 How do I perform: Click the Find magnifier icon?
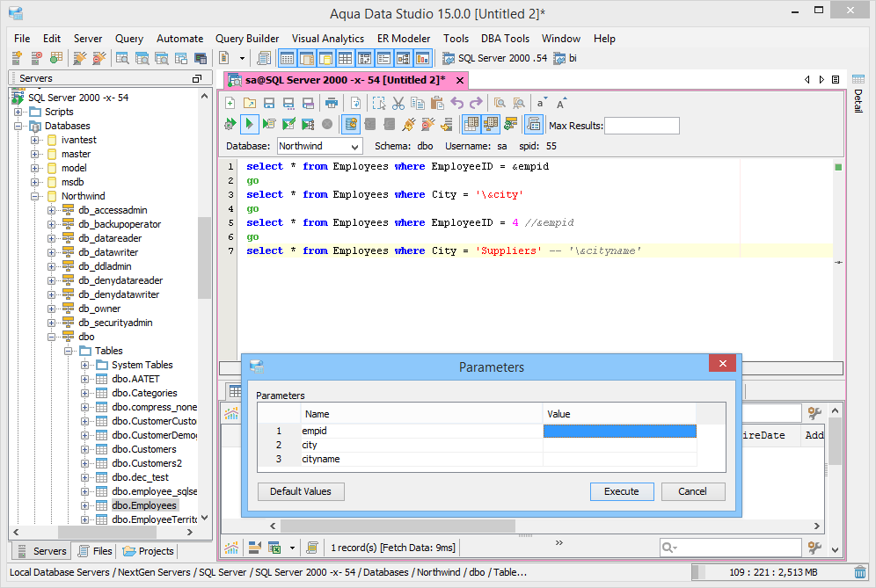point(500,104)
